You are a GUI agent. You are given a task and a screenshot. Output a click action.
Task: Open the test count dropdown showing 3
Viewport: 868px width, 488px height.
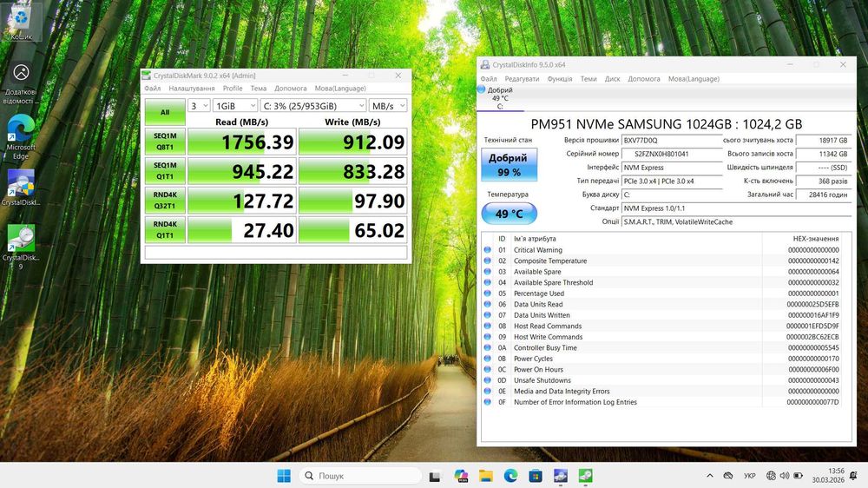(199, 106)
